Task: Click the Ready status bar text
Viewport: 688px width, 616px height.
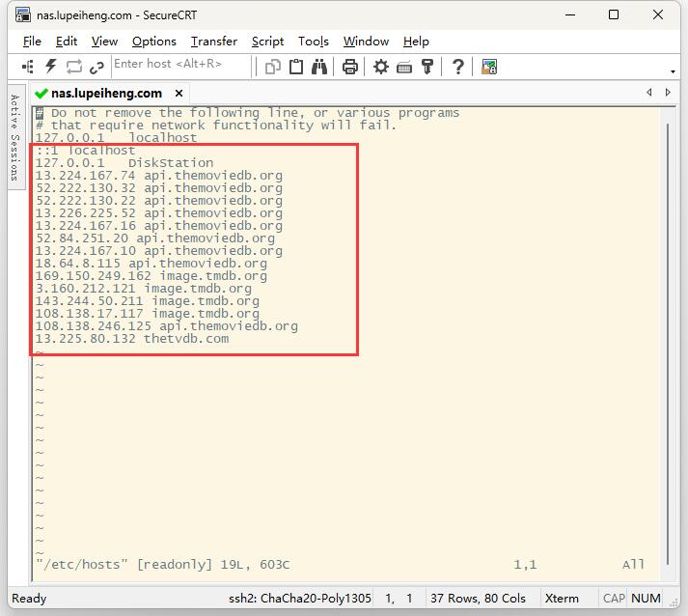Action: click(29, 599)
